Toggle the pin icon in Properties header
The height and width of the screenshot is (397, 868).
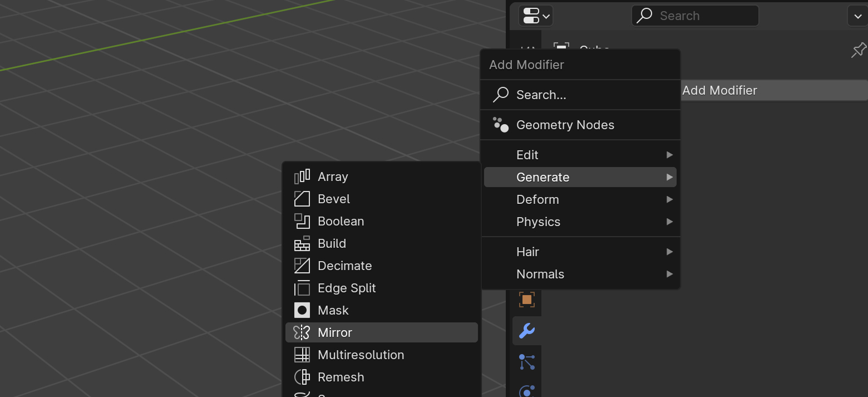[x=859, y=50]
